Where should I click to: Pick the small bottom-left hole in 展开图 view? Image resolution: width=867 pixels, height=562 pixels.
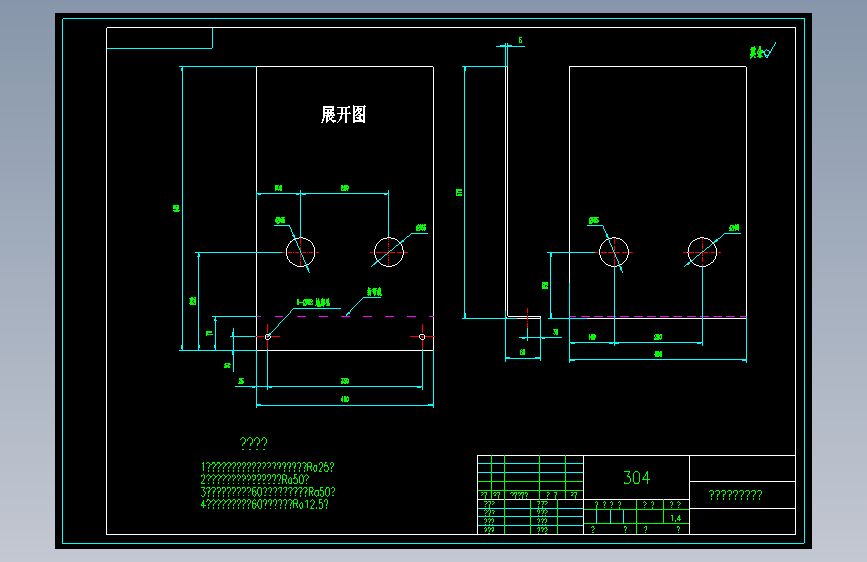[268, 337]
